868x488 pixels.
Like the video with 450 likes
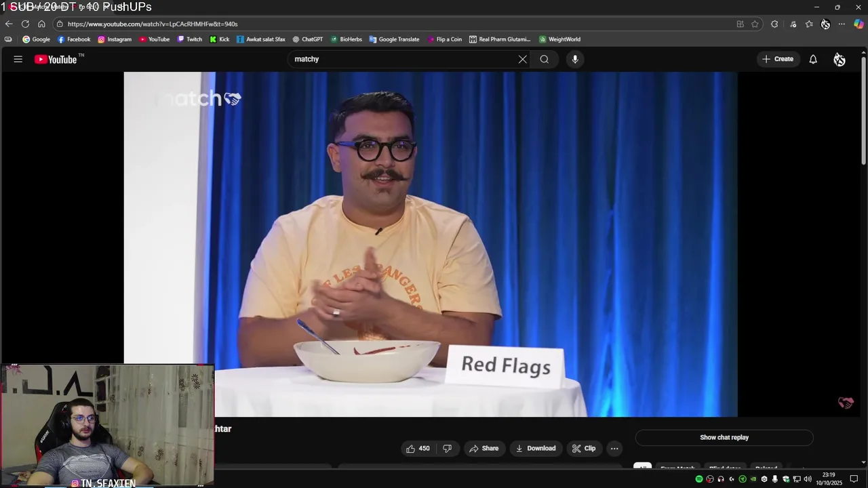(418, 448)
